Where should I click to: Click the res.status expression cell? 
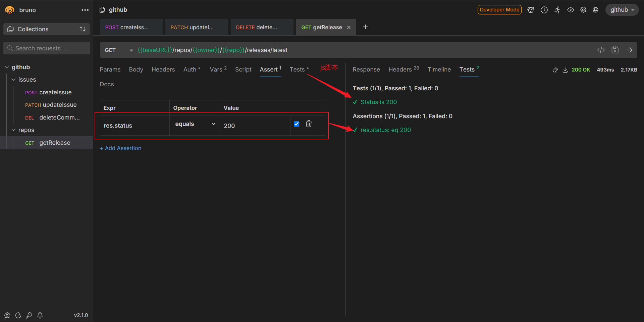tap(135, 126)
